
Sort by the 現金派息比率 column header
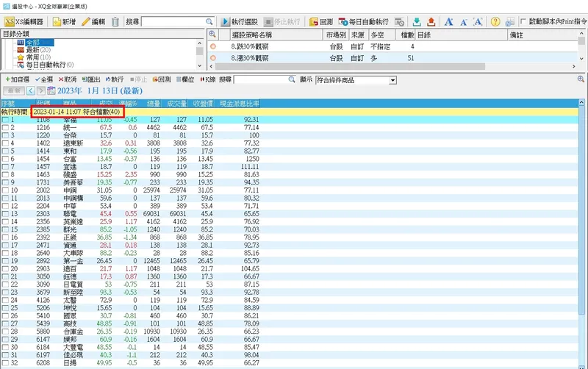[239, 103]
